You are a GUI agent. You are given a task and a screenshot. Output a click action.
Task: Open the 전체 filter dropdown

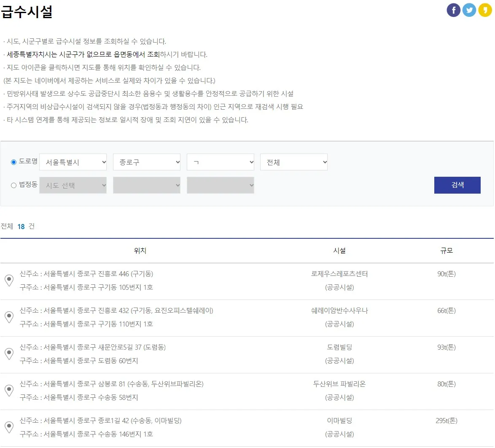coord(294,162)
